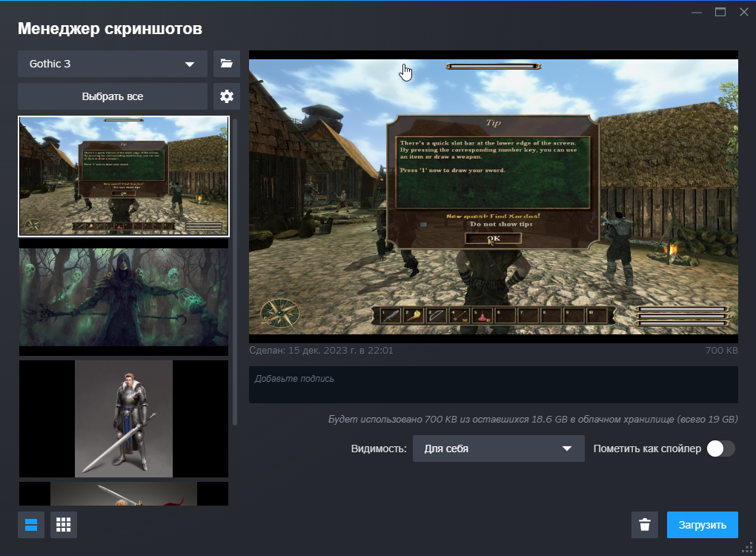This screenshot has width=756, height=556.
Task: Close the screenshot manager window
Action: point(744,12)
